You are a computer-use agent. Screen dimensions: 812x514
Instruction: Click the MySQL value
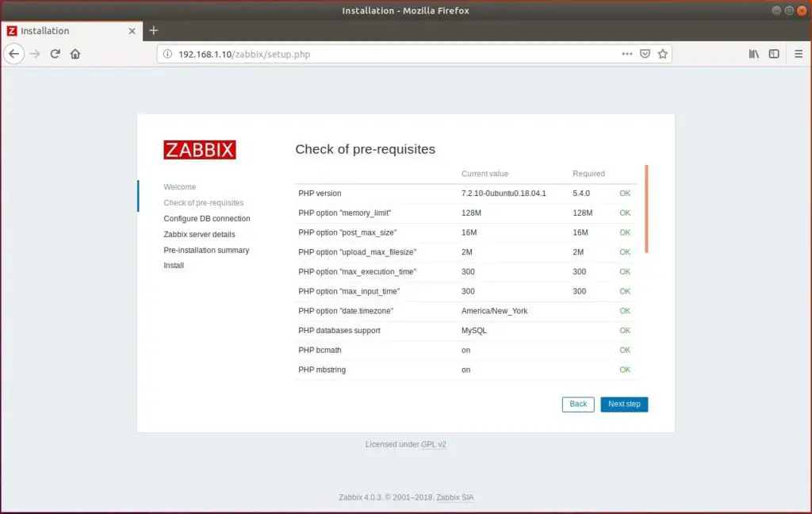point(474,331)
